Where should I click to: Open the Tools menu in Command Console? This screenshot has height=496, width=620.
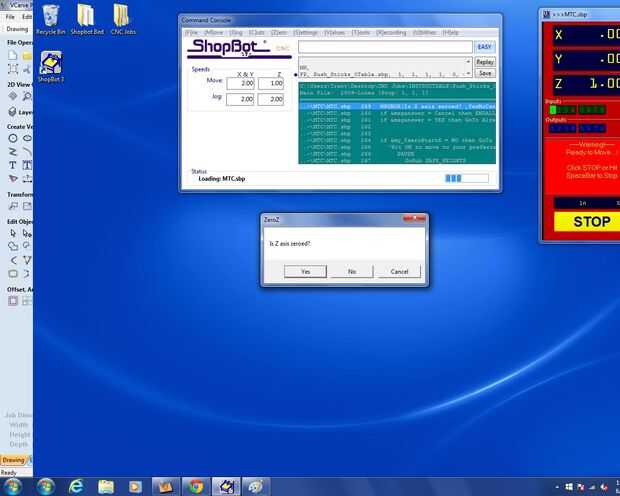click(x=361, y=32)
